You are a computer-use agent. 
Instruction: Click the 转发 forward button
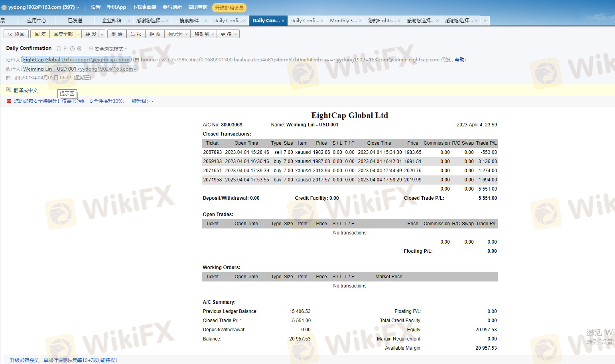[91, 34]
